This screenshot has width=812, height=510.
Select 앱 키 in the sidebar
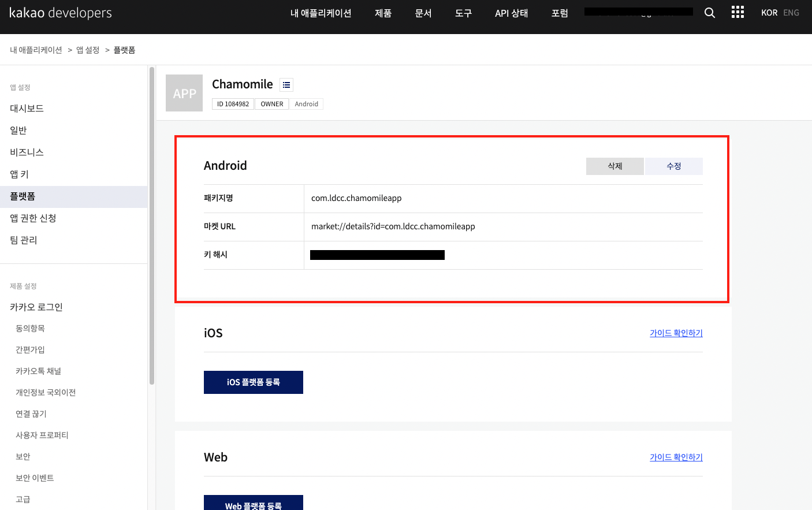[x=19, y=174]
